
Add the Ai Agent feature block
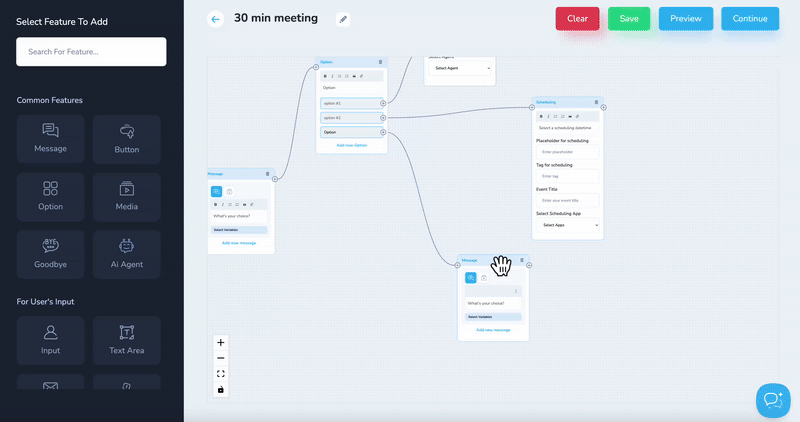coord(127,250)
